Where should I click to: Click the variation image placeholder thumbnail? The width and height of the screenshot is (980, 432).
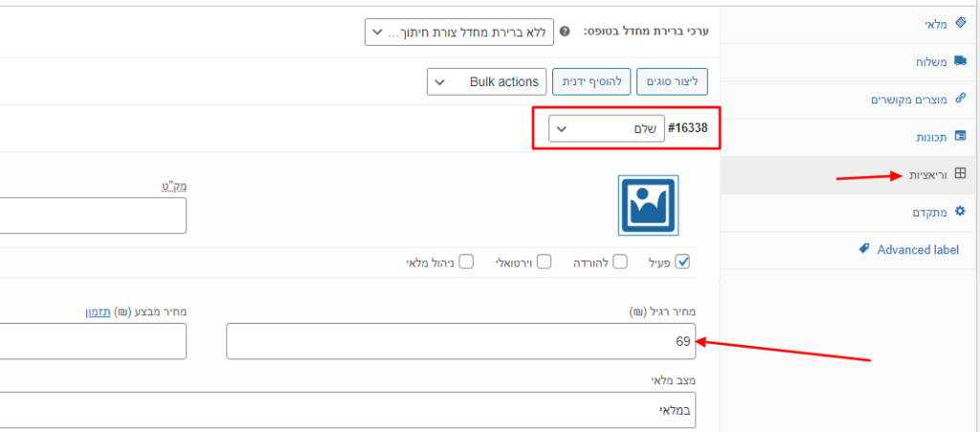648,205
